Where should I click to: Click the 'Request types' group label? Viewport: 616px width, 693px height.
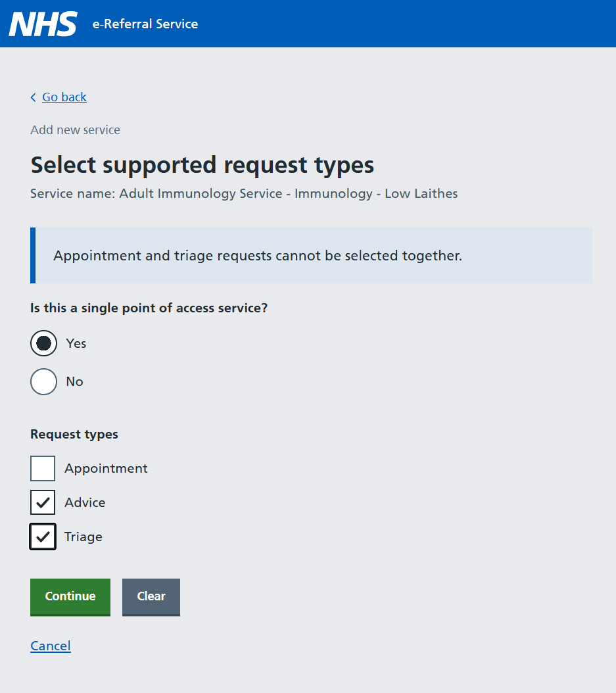click(x=74, y=435)
